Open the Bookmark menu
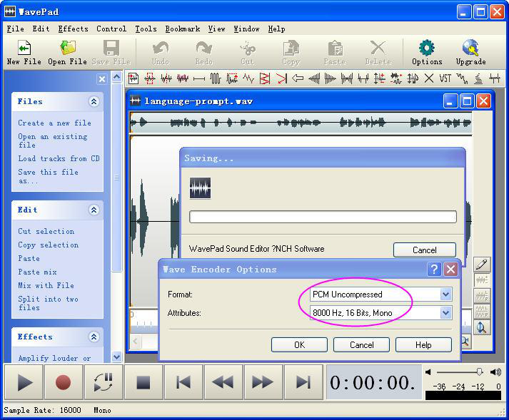The image size is (509, 420). (x=183, y=29)
